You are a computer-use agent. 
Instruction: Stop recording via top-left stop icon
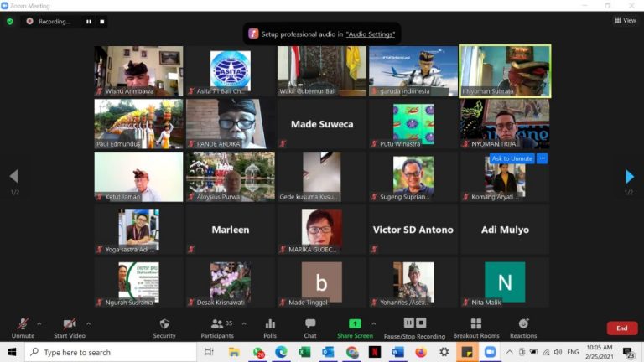tap(101, 22)
